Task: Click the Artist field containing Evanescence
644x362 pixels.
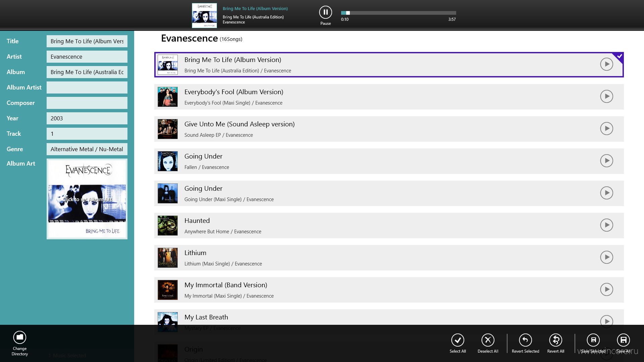Action: click(x=87, y=57)
